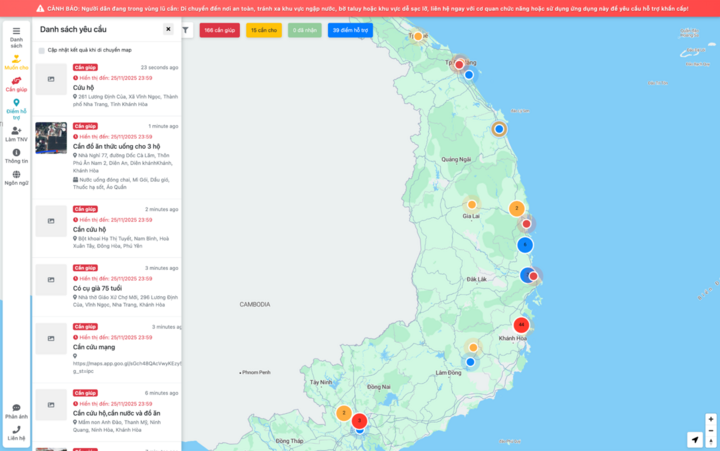Select the Cần giúp handshake icon
This screenshot has height=451, width=720.
point(16,81)
